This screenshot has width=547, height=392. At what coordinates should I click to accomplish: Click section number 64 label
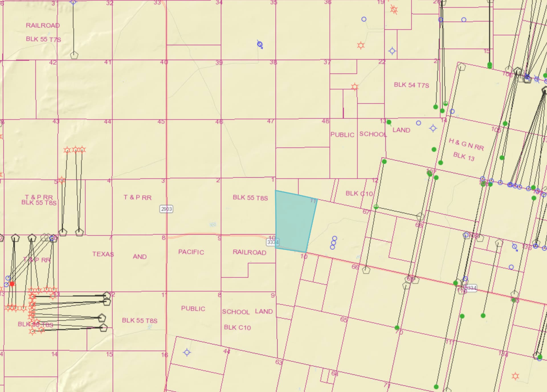point(335,373)
